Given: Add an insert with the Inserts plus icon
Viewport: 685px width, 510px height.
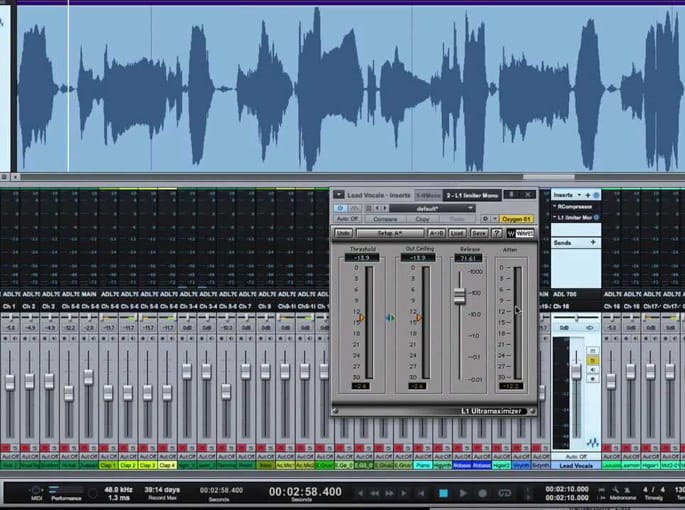Looking at the screenshot, I should pos(588,195).
